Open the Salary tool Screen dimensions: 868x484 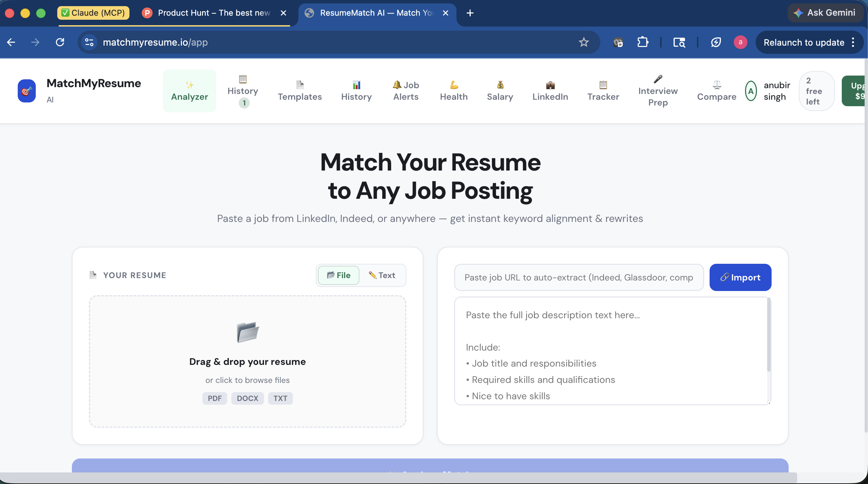click(500, 91)
